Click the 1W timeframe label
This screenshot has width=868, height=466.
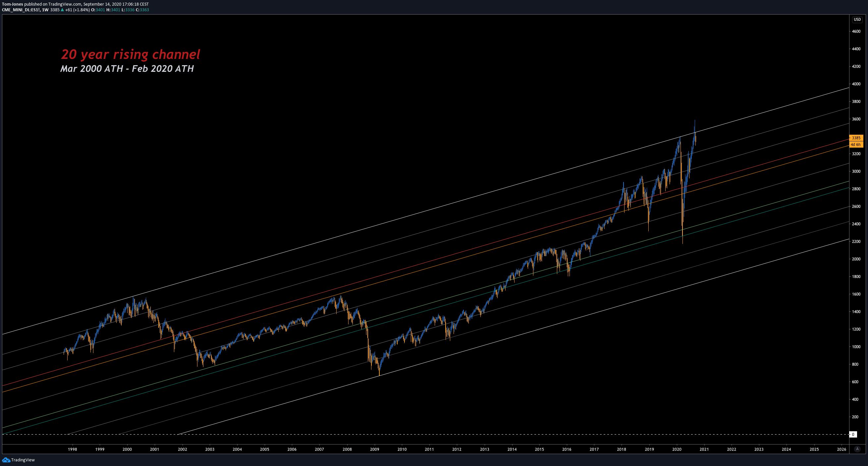click(x=45, y=10)
